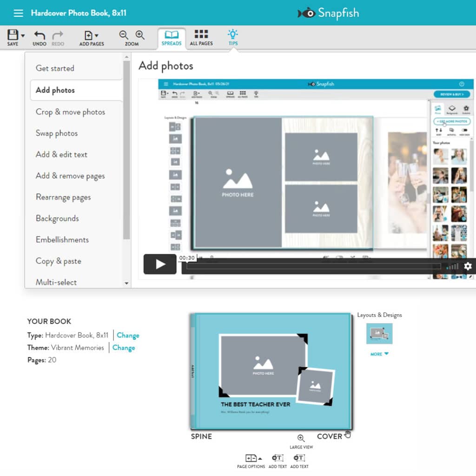The width and height of the screenshot is (476, 476).
Task: Change the Vibrant Memories theme
Action: point(124,348)
